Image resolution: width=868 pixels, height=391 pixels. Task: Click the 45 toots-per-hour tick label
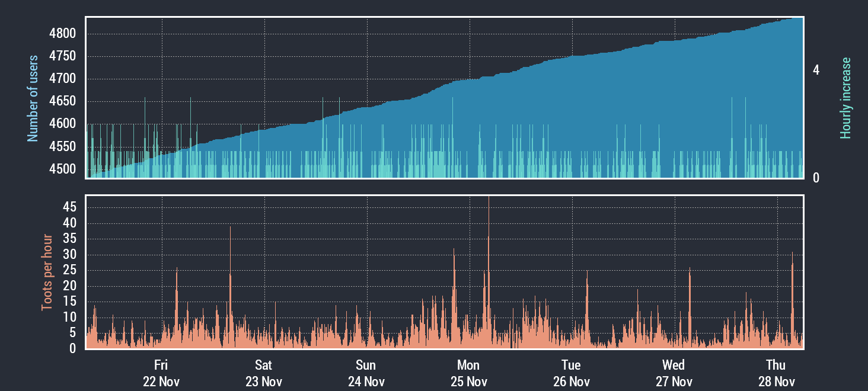69,207
